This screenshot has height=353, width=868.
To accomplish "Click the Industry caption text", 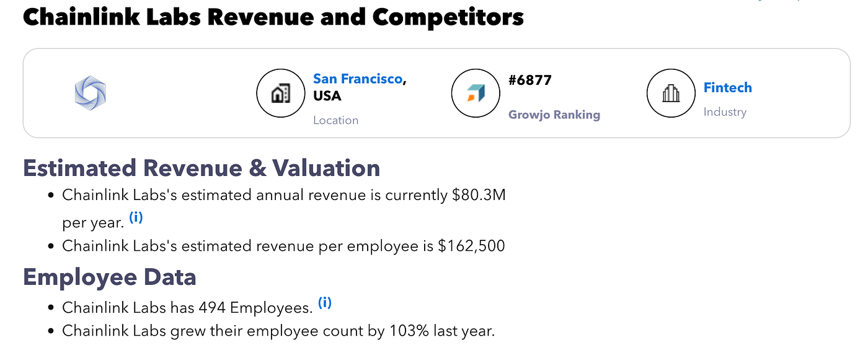I will 725,112.
